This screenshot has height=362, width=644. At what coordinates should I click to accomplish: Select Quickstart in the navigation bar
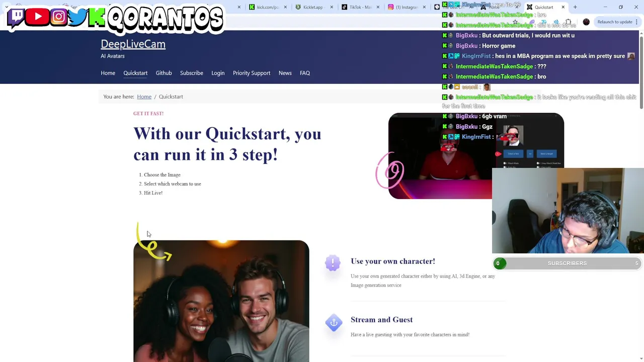pyautogui.click(x=135, y=73)
